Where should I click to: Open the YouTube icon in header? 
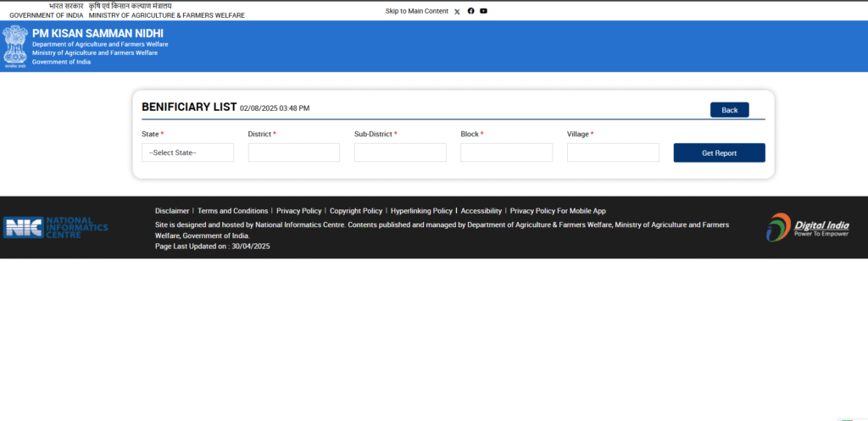click(x=483, y=11)
